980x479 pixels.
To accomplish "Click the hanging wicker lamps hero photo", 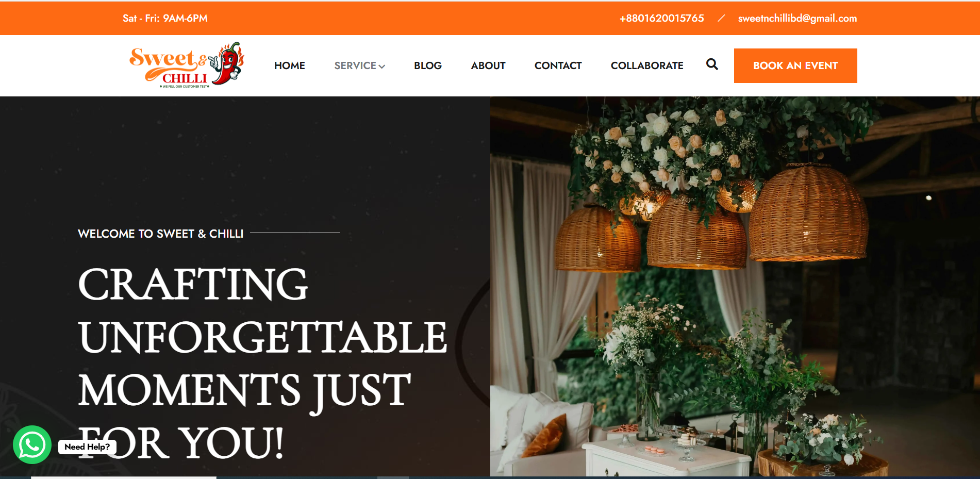I will click(x=735, y=286).
